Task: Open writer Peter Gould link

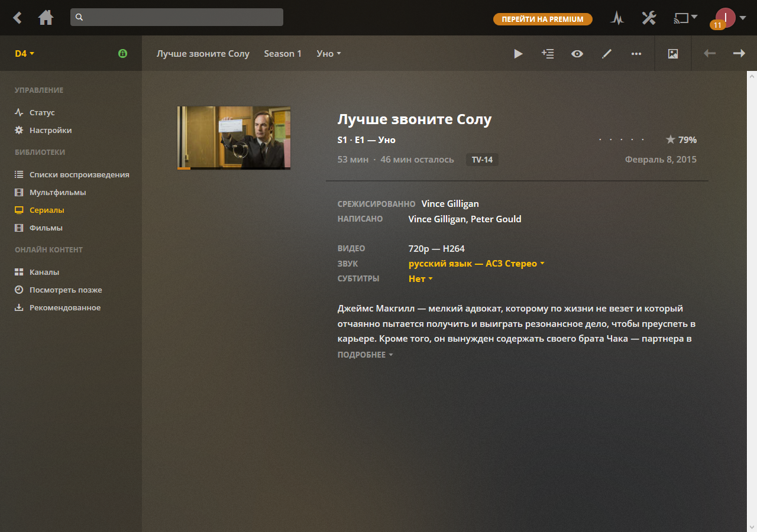Action: click(496, 219)
